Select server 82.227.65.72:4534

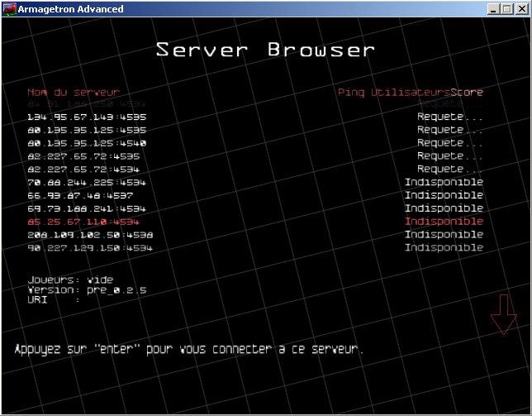[83, 169]
